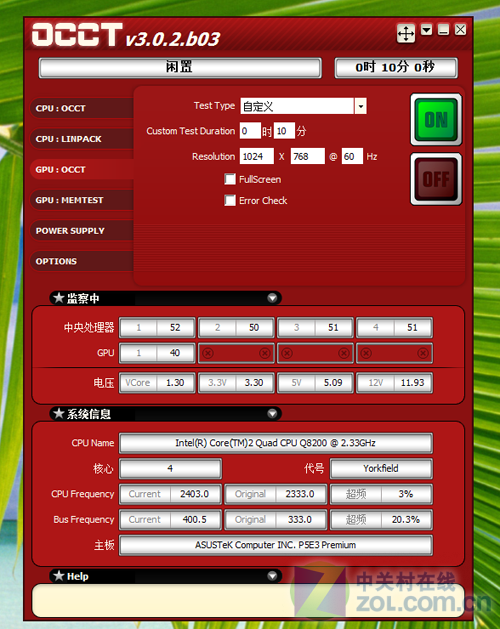This screenshot has width=500, height=629.
Task: Stop the test with the red OFF button
Action: pos(436,179)
